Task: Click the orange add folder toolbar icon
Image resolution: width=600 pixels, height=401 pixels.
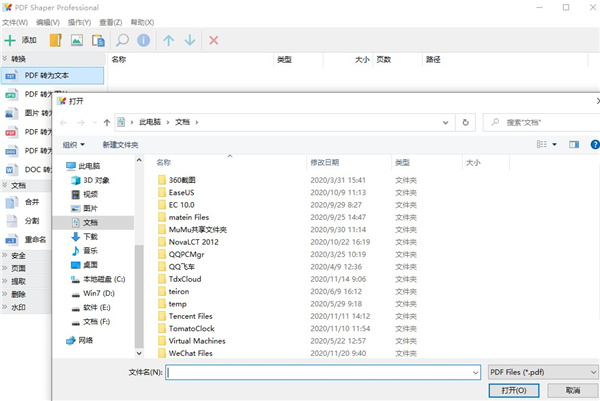Action: tap(55, 40)
